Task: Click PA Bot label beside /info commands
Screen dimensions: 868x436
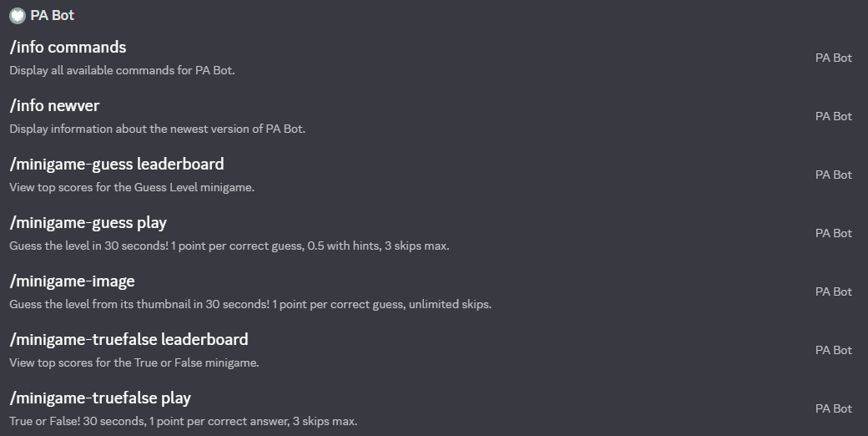Action: coord(833,58)
